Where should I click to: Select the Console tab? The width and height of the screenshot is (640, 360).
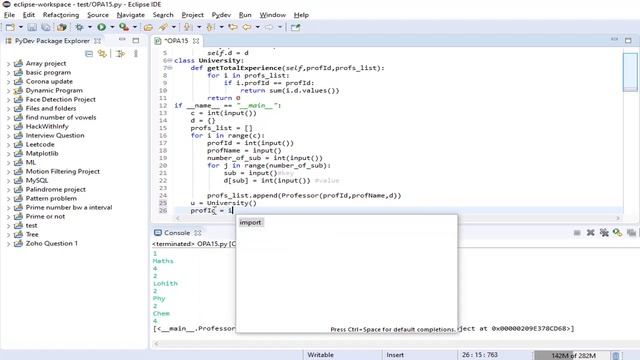[x=177, y=233]
